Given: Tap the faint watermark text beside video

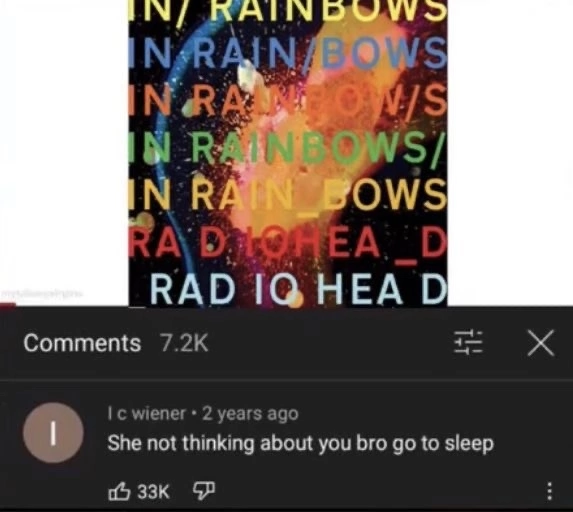Looking at the screenshot, I should (43, 293).
